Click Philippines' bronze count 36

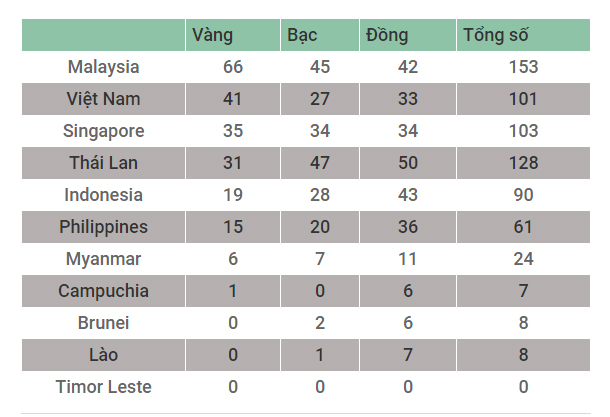[x=408, y=227]
